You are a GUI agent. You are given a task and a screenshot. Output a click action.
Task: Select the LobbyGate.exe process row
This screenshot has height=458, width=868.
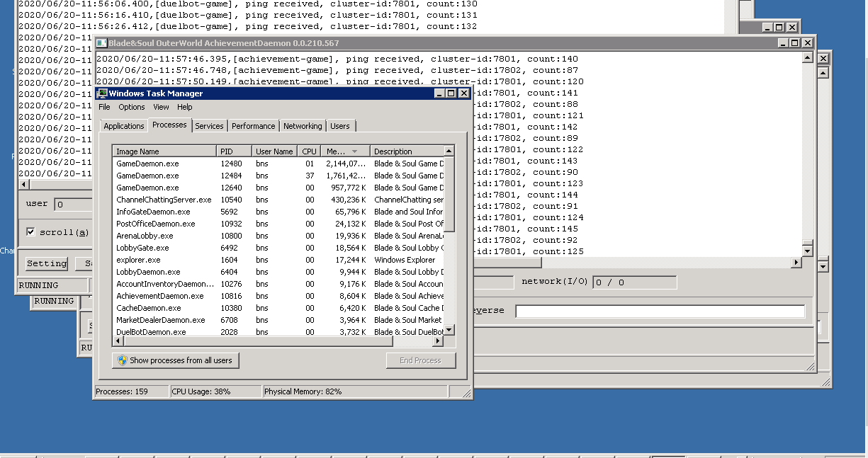278,248
